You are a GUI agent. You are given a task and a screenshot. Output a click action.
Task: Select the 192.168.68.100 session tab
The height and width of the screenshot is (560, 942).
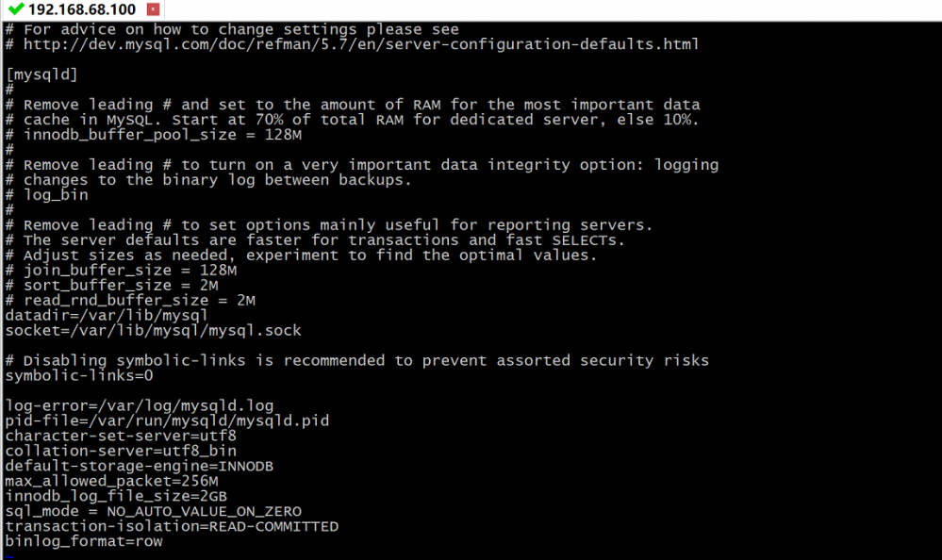[x=82, y=9]
